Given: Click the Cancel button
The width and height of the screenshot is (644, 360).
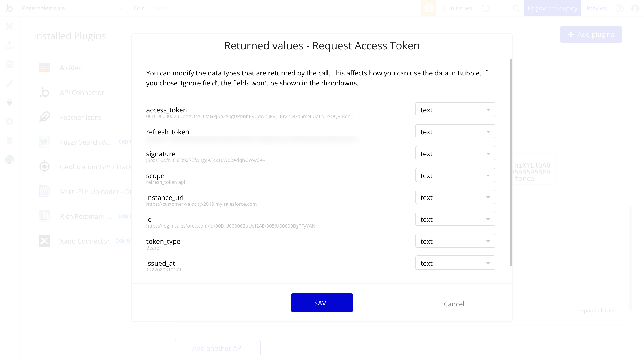Looking at the screenshot, I should click(x=454, y=304).
